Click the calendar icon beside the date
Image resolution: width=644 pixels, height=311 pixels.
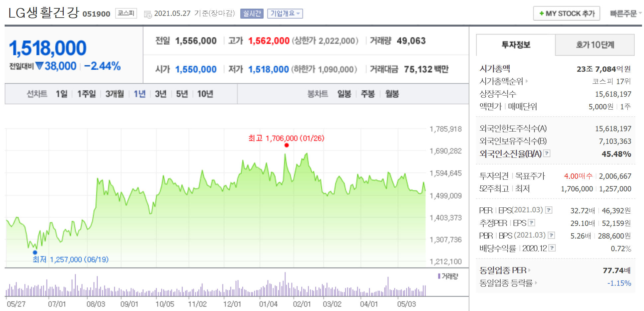[x=148, y=14]
